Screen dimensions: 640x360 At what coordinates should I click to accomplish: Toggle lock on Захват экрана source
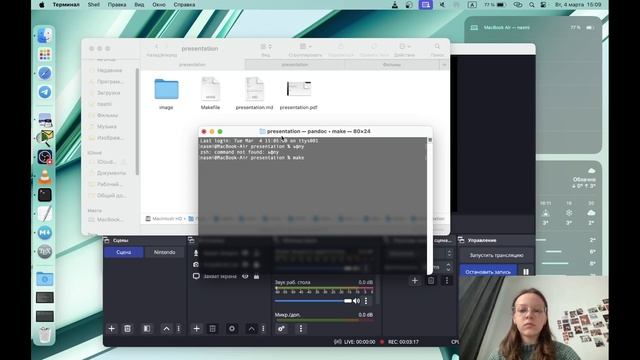click(256, 276)
